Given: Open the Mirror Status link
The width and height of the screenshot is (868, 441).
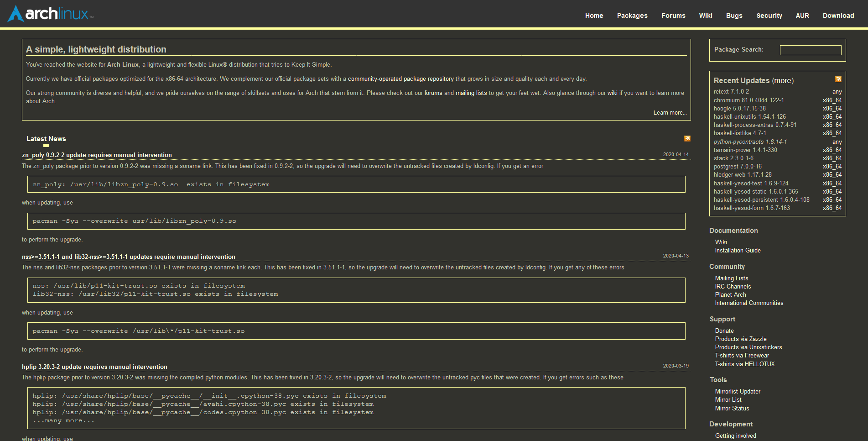Looking at the screenshot, I should coord(732,409).
